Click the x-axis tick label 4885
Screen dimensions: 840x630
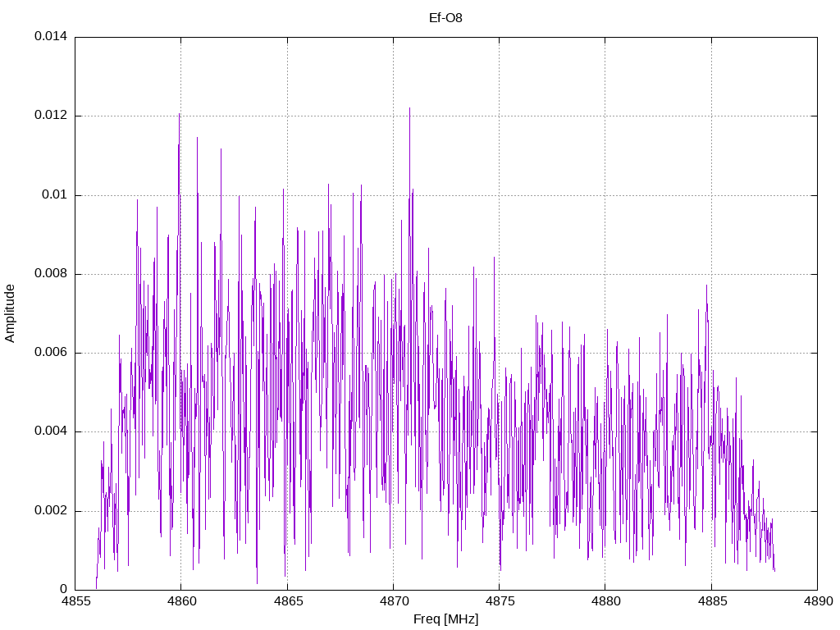point(711,601)
